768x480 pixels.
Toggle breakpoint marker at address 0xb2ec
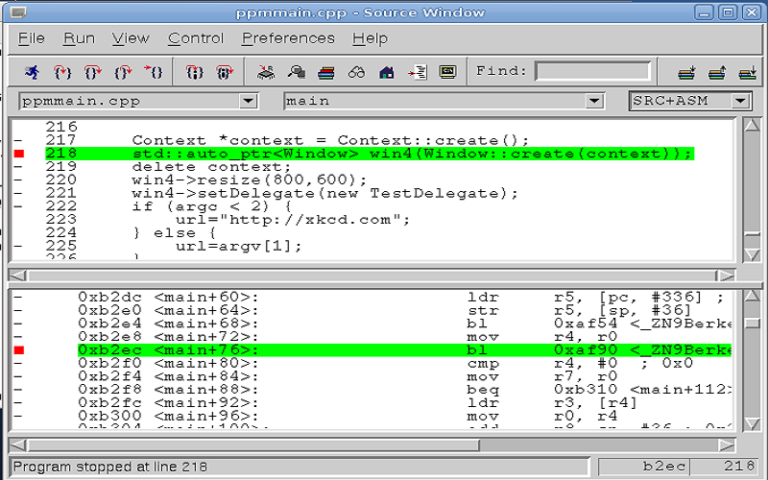click(19, 350)
